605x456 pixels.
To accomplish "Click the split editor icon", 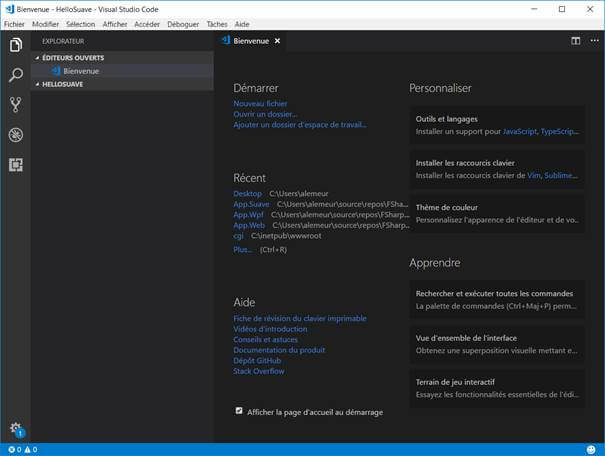I will pyautogui.click(x=575, y=41).
